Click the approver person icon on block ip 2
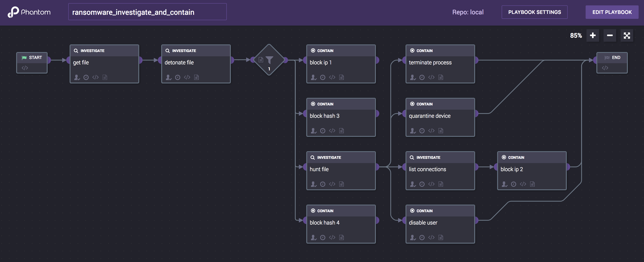 point(504,184)
